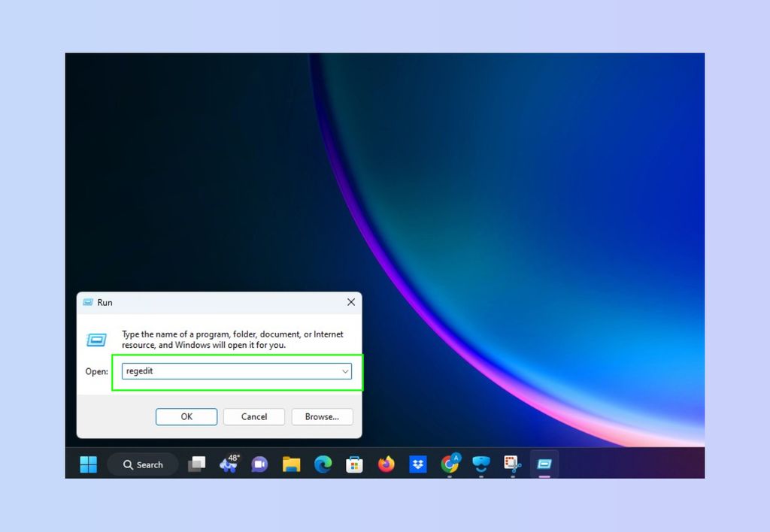Click the Run icon in the title bar
Image resolution: width=770 pixels, height=532 pixels.
click(86, 302)
